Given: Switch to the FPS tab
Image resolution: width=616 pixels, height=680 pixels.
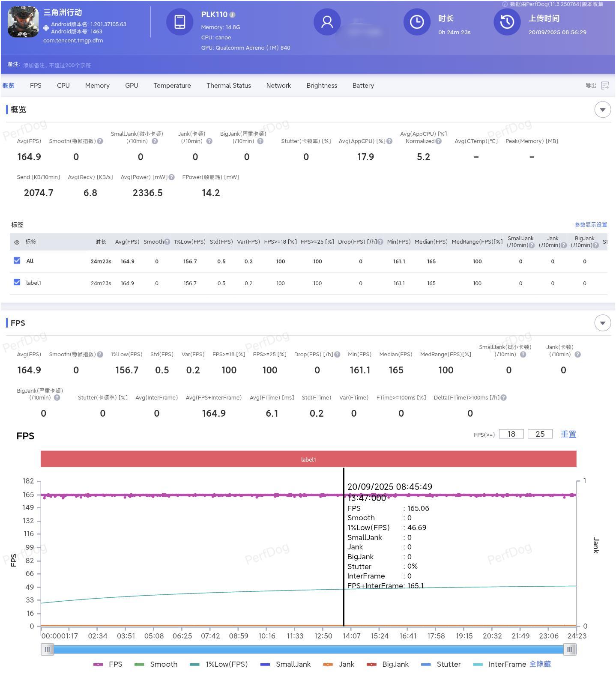Looking at the screenshot, I should 36,86.
